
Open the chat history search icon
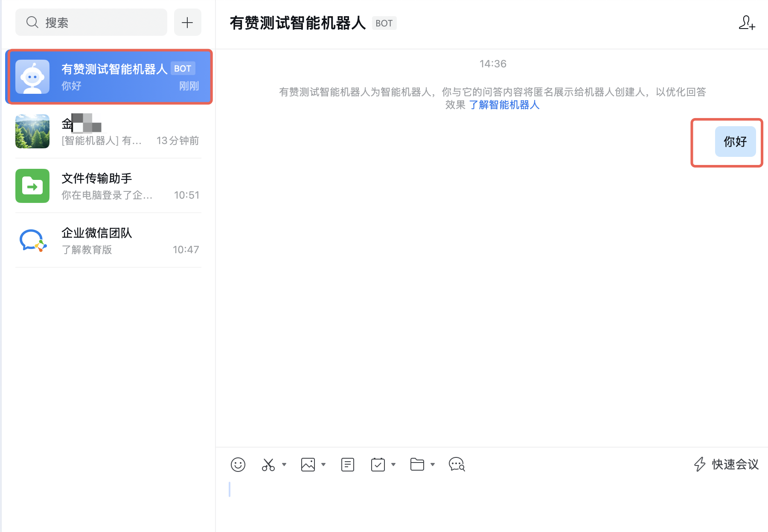pyautogui.click(x=457, y=464)
